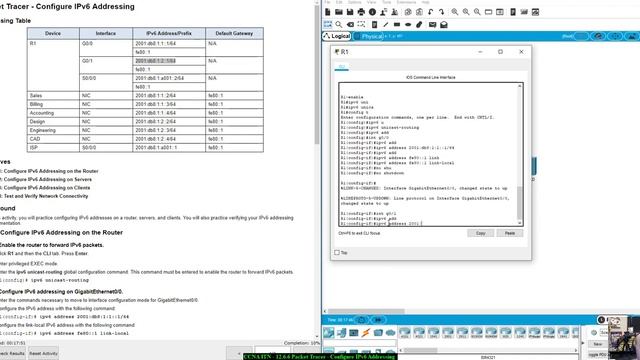Click the Add Simple PDU closed envelope
640x360 pixels.
[x=432, y=24]
